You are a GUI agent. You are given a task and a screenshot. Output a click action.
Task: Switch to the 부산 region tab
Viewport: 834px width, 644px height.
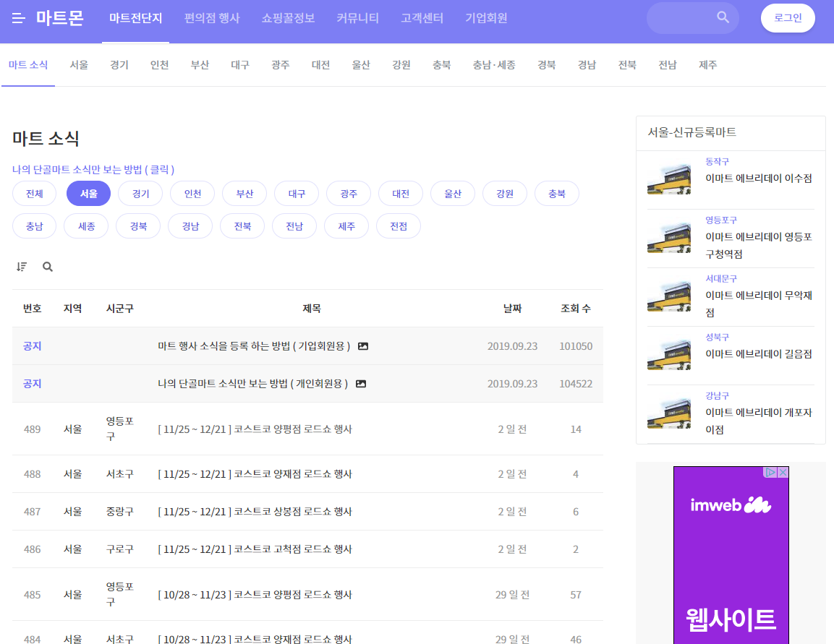click(x=200, y=64)
